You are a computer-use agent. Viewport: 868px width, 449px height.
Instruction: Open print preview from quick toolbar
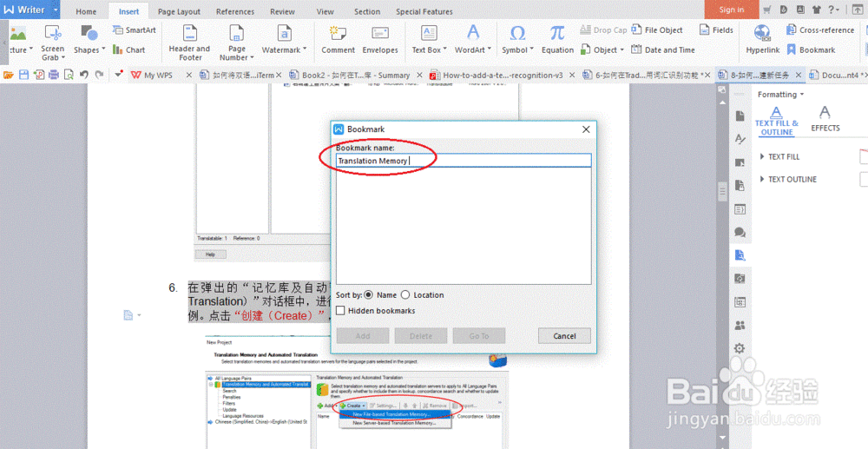[69, 75]
